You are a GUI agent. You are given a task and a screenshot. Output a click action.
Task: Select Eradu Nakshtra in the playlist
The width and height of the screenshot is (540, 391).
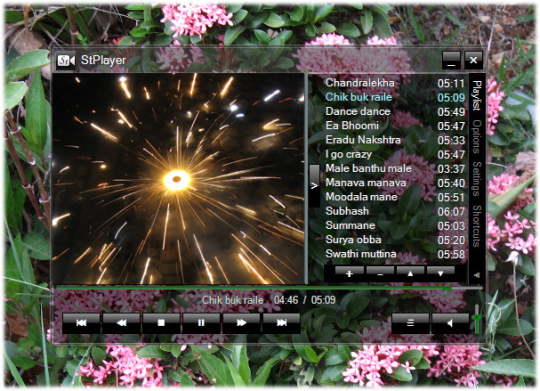click(x=395, y=140)
